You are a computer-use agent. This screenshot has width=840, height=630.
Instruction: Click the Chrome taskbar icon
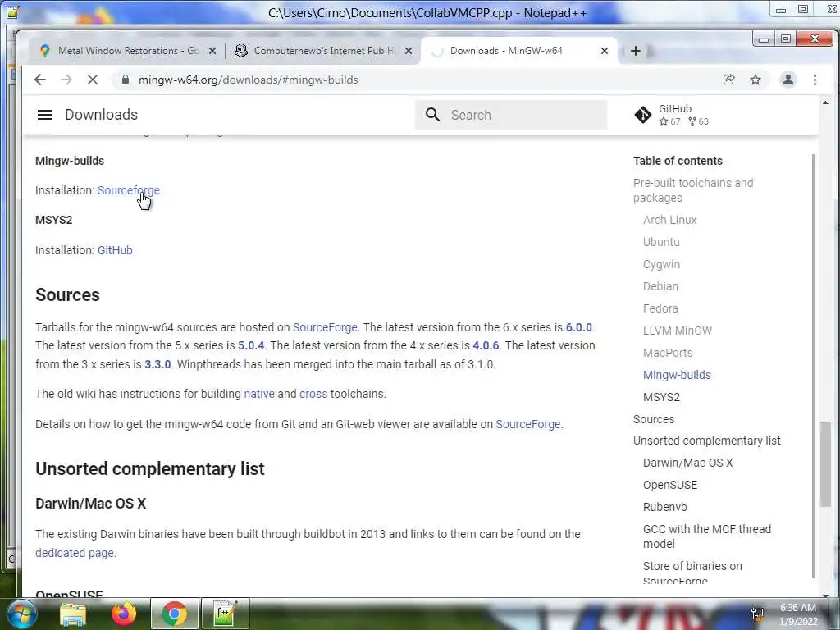[x=174, y=614]
